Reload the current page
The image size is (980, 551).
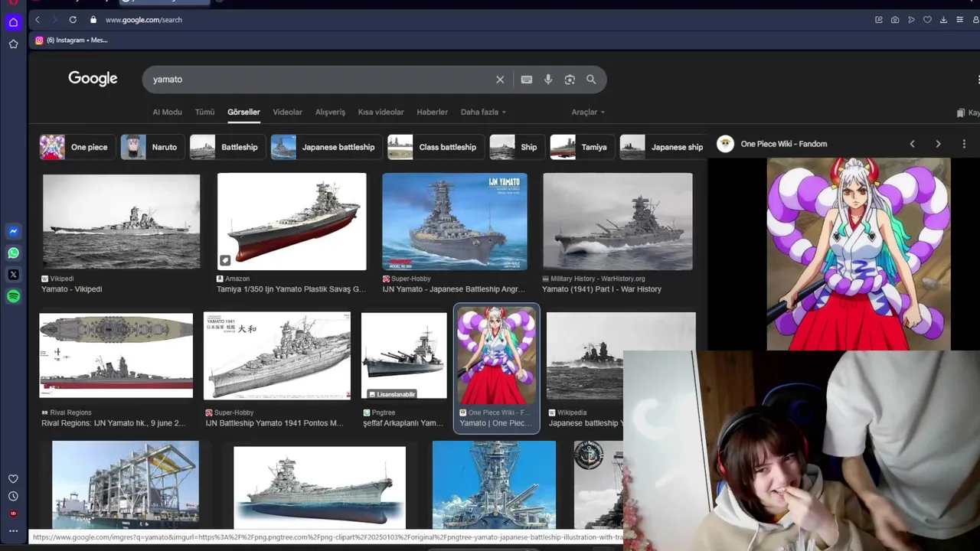tap(73, 20)
